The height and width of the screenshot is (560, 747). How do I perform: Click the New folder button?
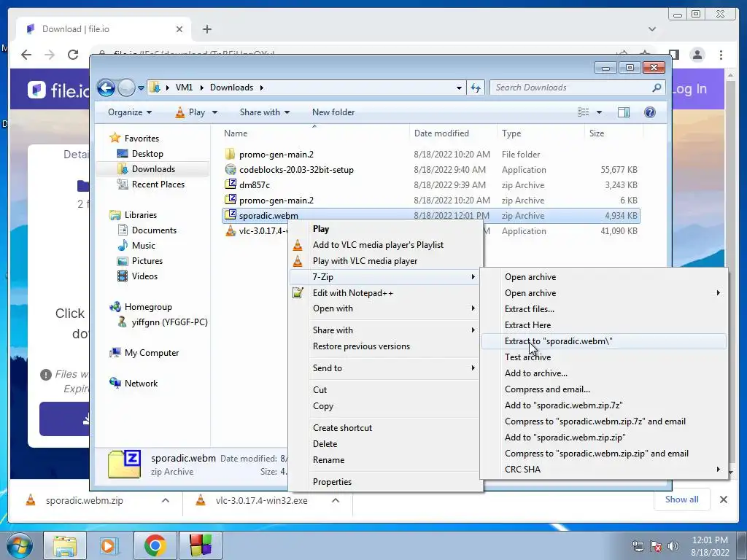(333, 112)
